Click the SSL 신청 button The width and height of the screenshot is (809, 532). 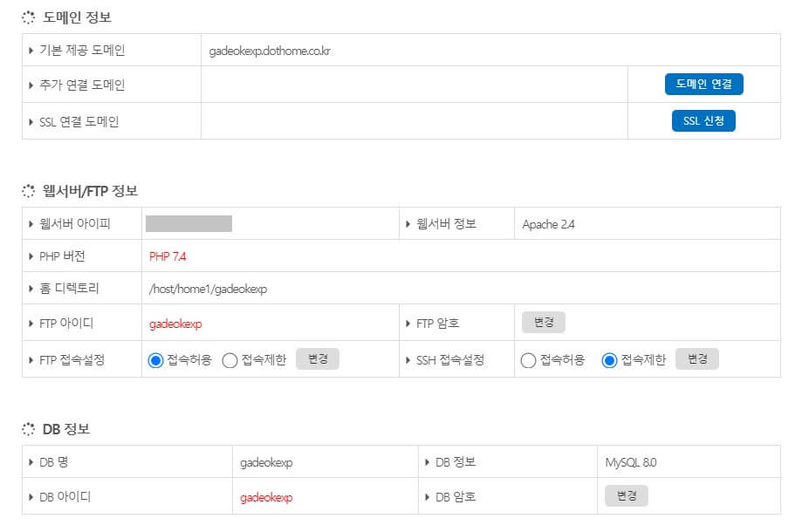tap(703, 120)
